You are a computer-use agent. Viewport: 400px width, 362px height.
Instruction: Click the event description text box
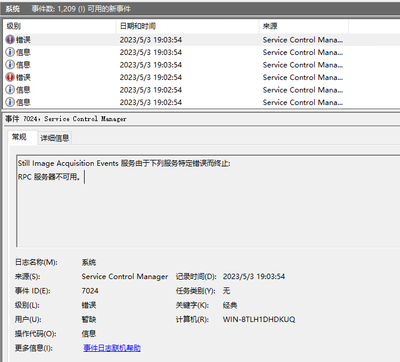click(x=208, y=201)
